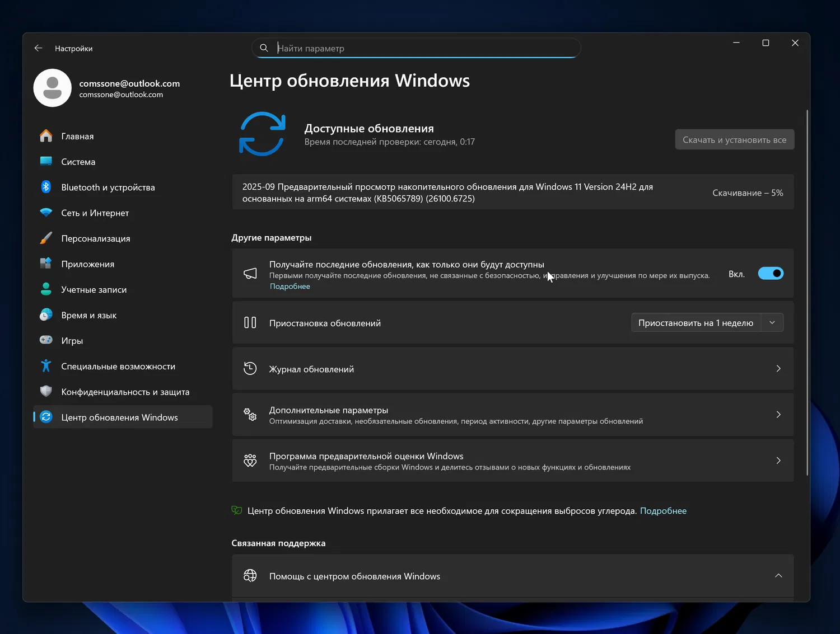The width and height of the screenshot is (840, 634).
Task: Click the Время последней проверки status text
Action: pos(389,142)
